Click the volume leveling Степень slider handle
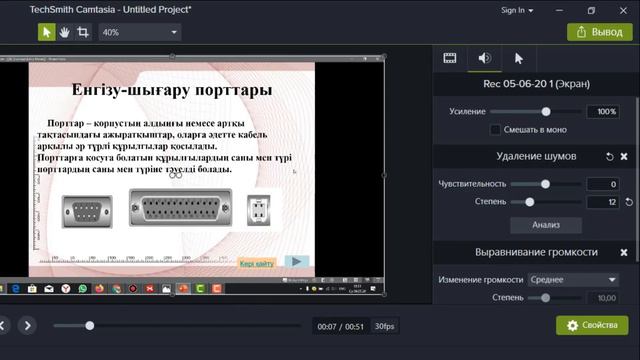 point(545,298)
